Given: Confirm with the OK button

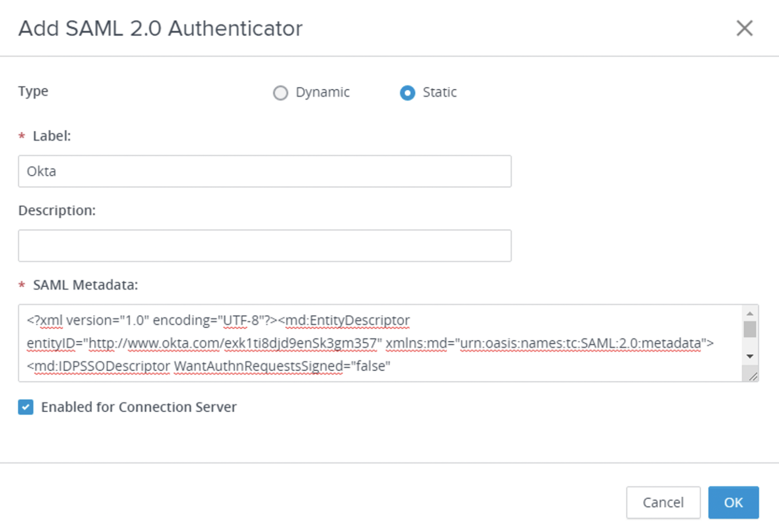Looking at the screenshot, I should (x=733, y=502).
